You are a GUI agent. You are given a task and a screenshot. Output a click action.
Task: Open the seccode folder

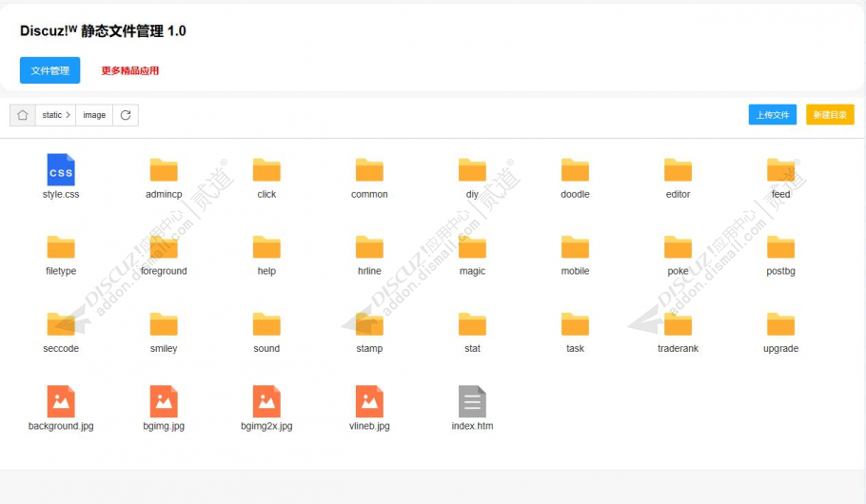61,324
